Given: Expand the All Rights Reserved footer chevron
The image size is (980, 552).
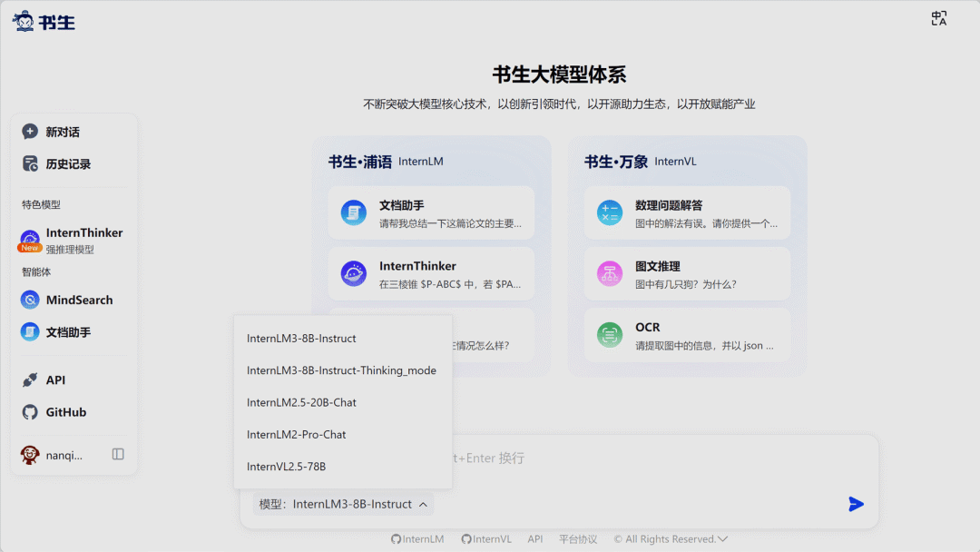Looking at the screenshot, I should point(722,539).
